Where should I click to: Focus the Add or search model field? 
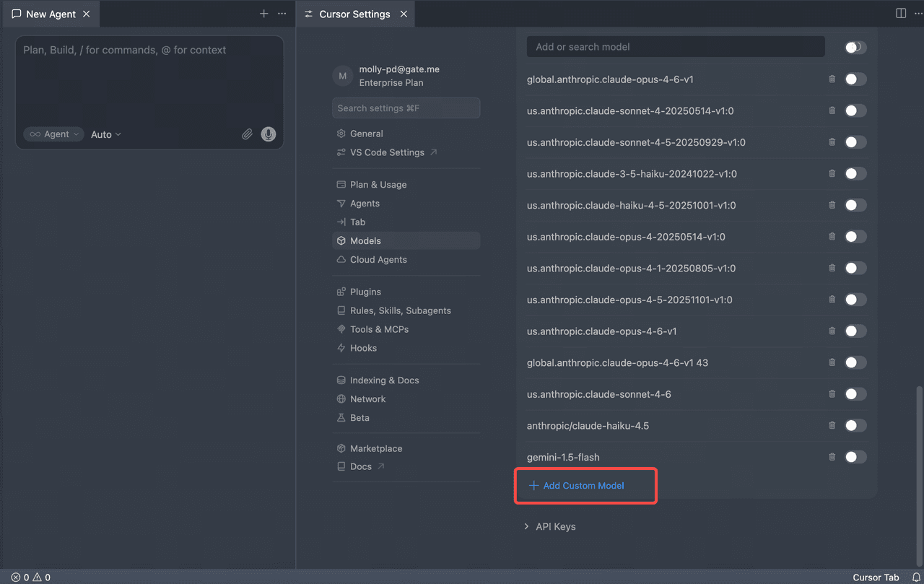click(676, 47)
